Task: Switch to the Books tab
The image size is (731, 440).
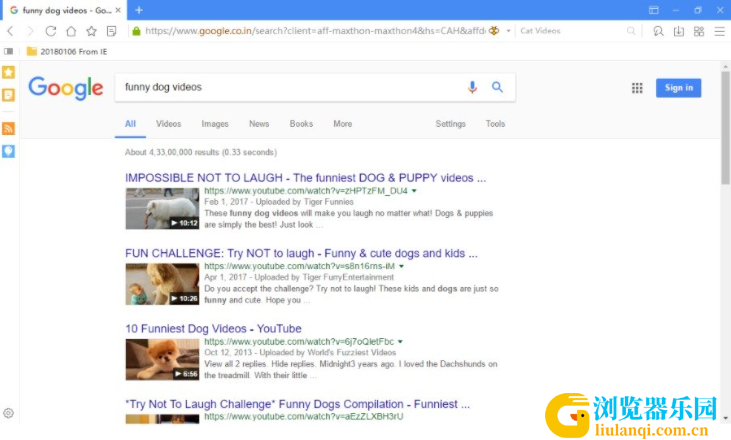Action: point(301,124)
